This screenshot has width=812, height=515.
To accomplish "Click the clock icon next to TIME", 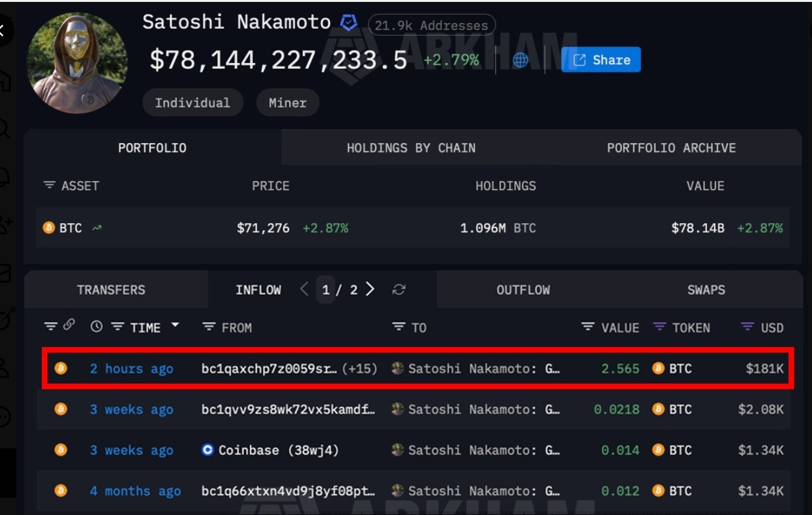I will [x=97, y=327].
